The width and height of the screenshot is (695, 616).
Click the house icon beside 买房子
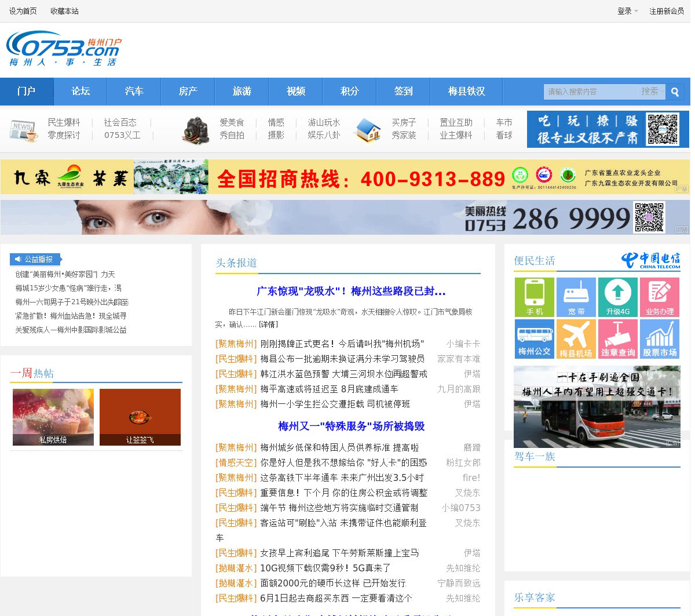pyautogui.click(x=368, y=130)
